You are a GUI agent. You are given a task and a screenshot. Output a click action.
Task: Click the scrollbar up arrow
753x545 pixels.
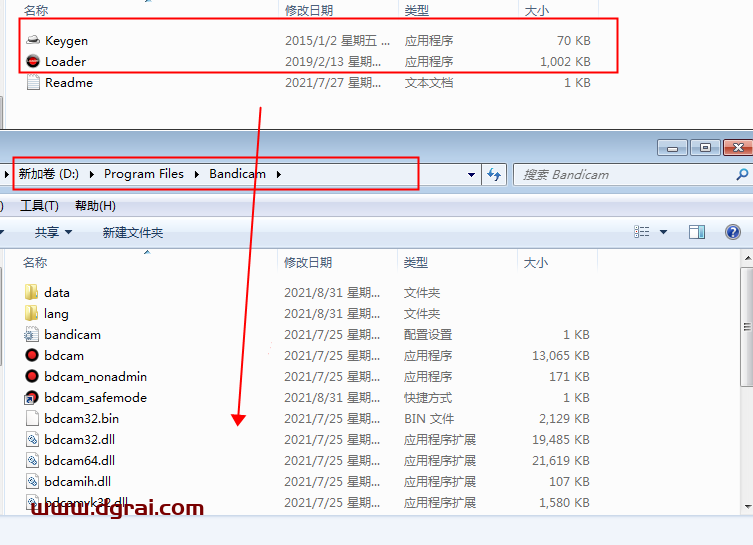click(748, 258)
